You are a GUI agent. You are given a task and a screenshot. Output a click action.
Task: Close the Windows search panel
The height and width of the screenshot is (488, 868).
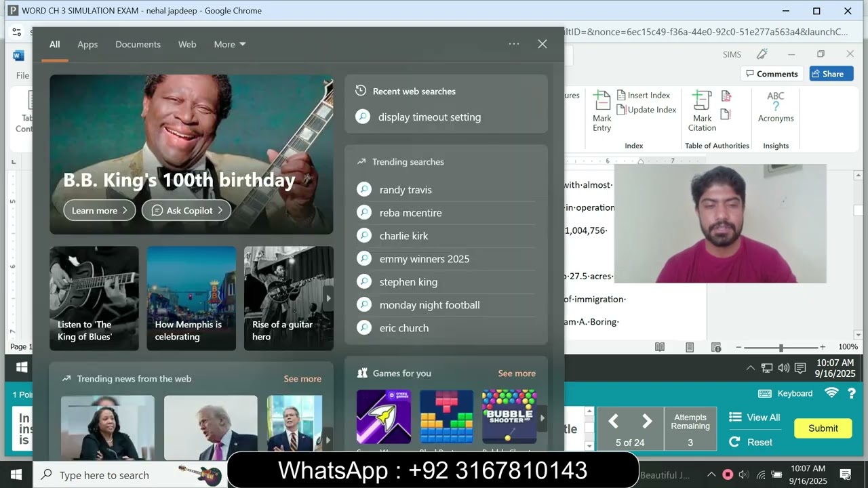pos(542,44)
